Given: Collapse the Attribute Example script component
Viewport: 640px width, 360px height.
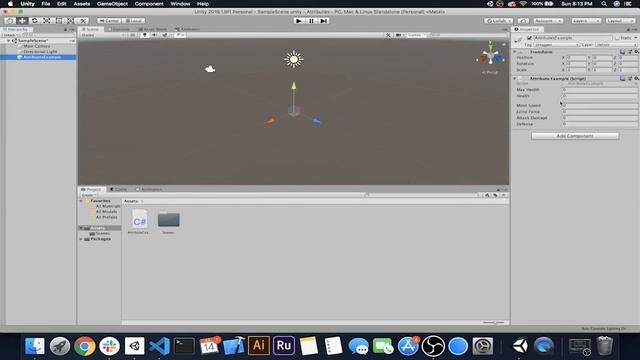Looking at the screenshot, I should 514,78.
